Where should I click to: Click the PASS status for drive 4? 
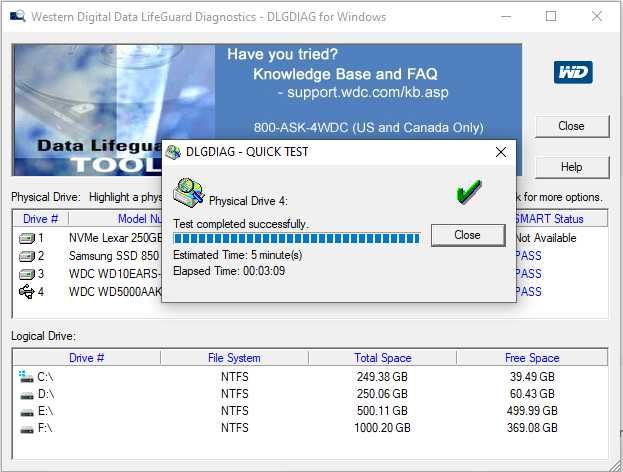tap(528, 292)
